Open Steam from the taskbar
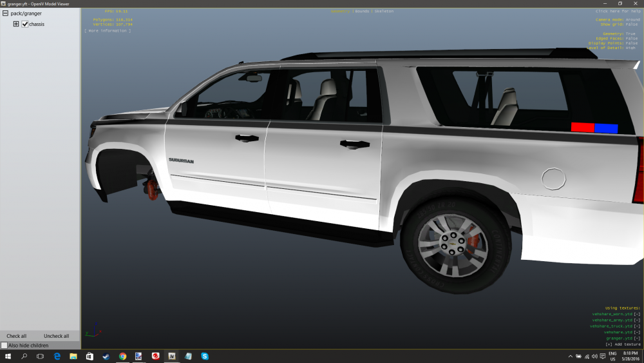 (106, 357)
